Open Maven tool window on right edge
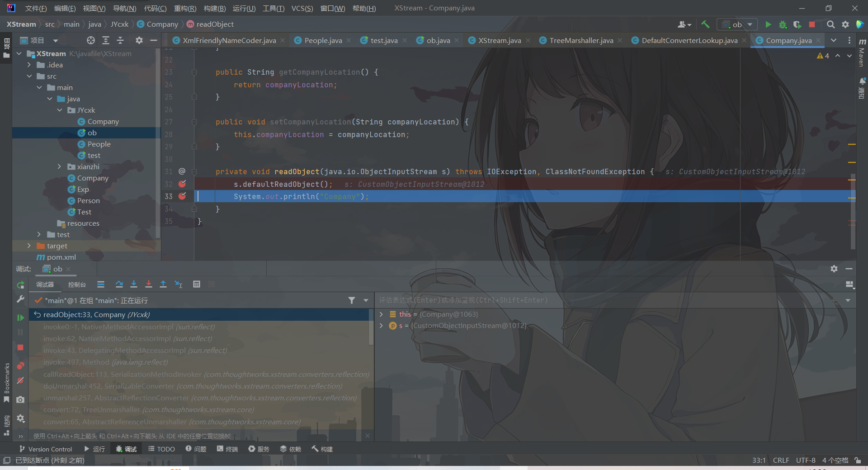 point(862,52)
